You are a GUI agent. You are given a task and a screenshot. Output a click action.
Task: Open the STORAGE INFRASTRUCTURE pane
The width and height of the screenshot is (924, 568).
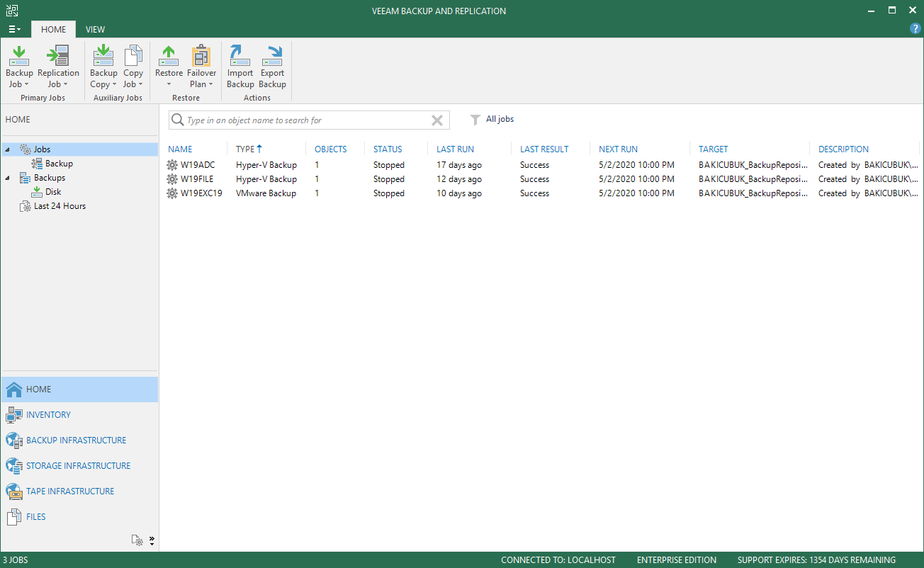point(79,466)
